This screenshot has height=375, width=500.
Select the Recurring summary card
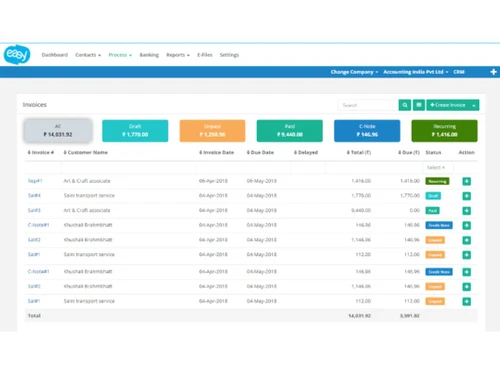(445, 131)
